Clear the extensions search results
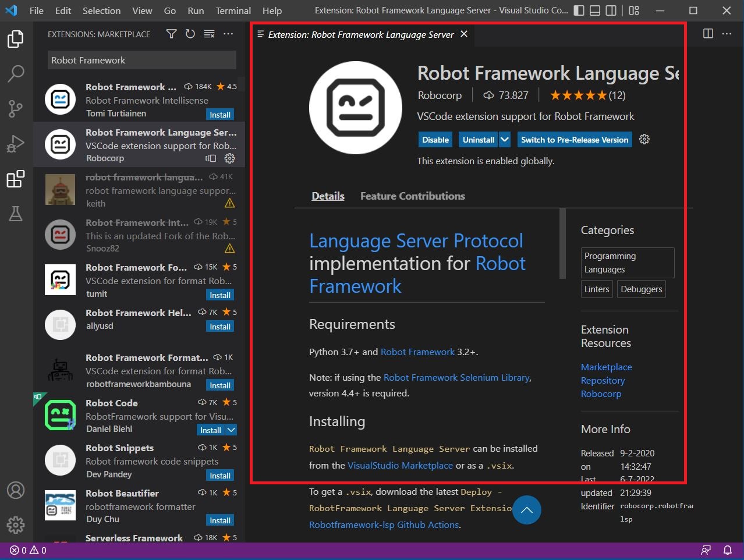Image resolution: width=744 pixels, height=560 pixels. coord(210,34)
